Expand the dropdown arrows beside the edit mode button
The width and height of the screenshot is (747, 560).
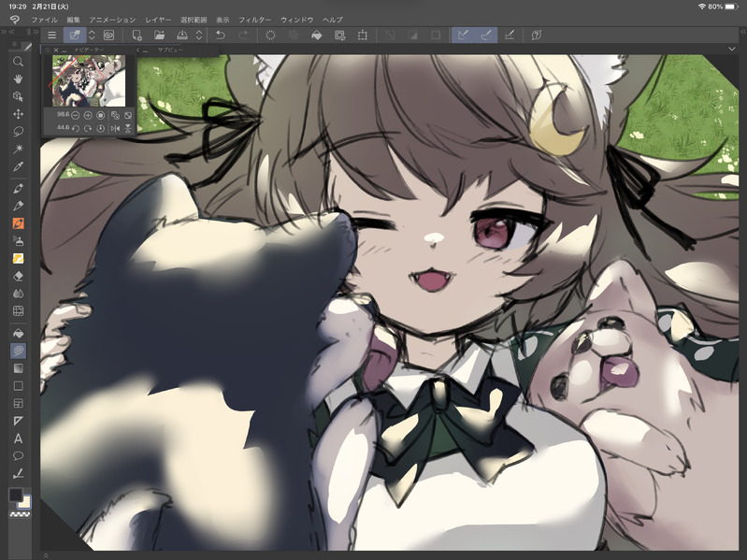pyautogui.click(x=92, y=35)
